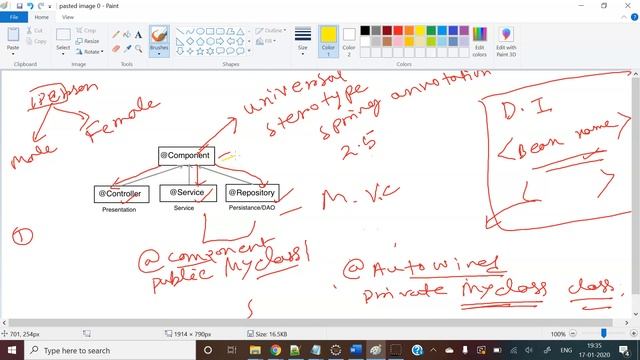Screen dimensions: 640x360
Task: Click the Brushes tool icon
Action: [159, 35]
